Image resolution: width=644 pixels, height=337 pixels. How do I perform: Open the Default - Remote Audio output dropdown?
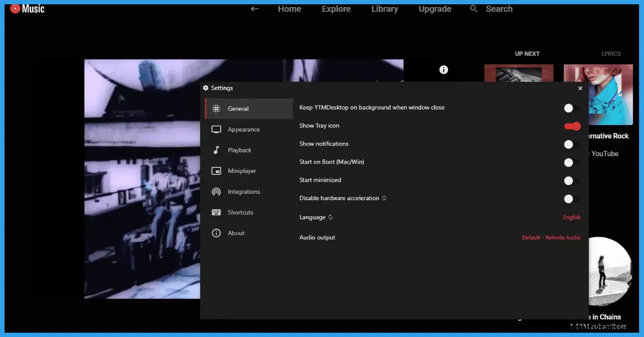coord(551,237)
